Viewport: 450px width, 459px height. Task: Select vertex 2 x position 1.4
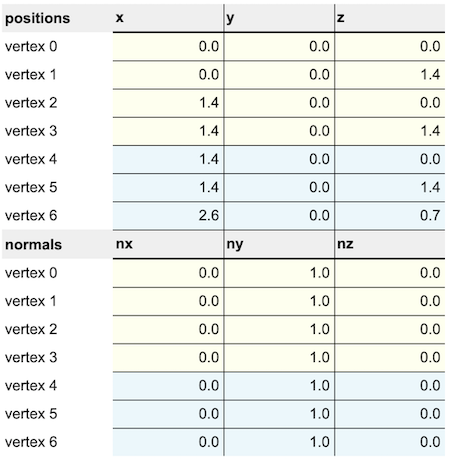coord(168,103)
